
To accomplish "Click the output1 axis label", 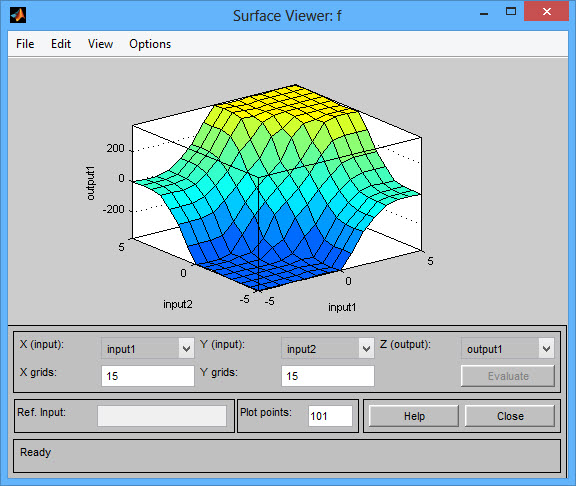I will (90, 183).
